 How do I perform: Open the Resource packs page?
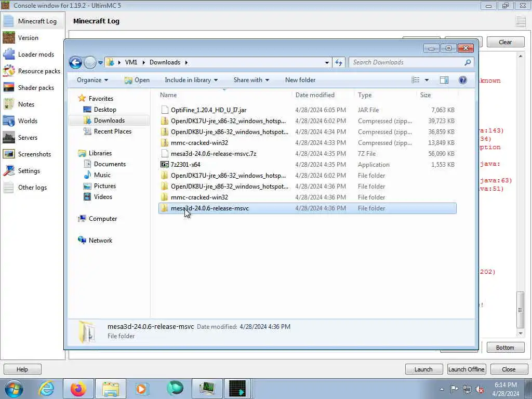pyautogui.click(x=33, y=71)
